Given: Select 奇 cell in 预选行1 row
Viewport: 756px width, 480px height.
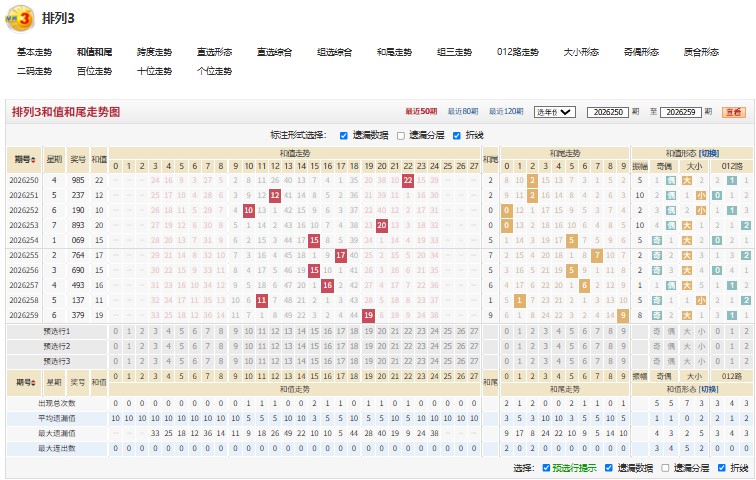Looking at the screenshot, I should [x=657, y=332].
